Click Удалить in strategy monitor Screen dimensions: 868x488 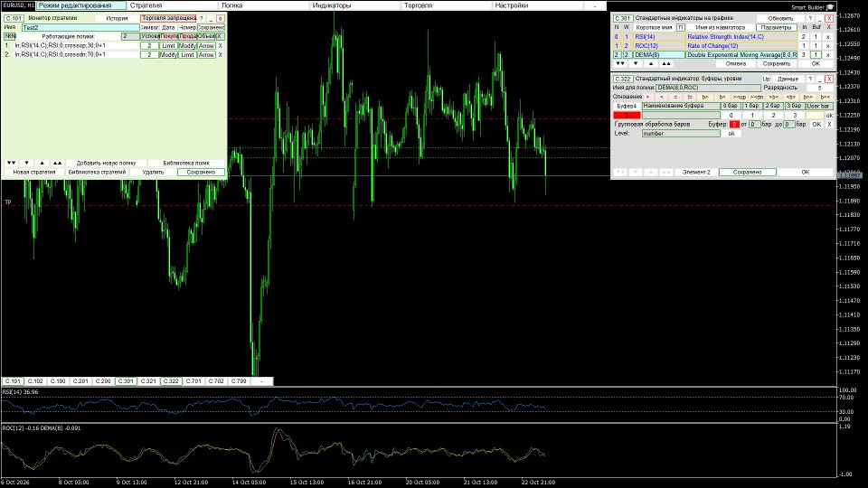pyautogui.click(x=153, y=172)
